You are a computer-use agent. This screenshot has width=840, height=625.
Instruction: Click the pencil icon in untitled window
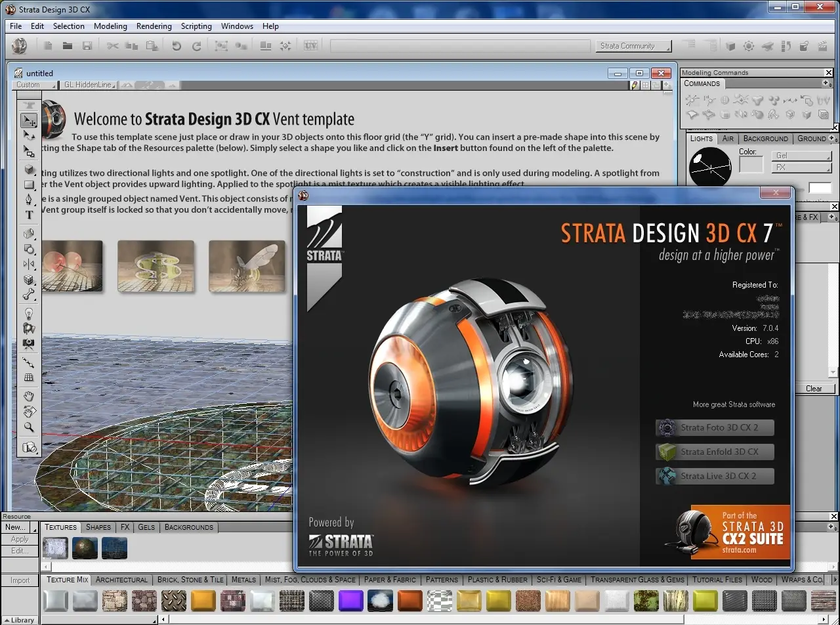click(x=635, y=85)
